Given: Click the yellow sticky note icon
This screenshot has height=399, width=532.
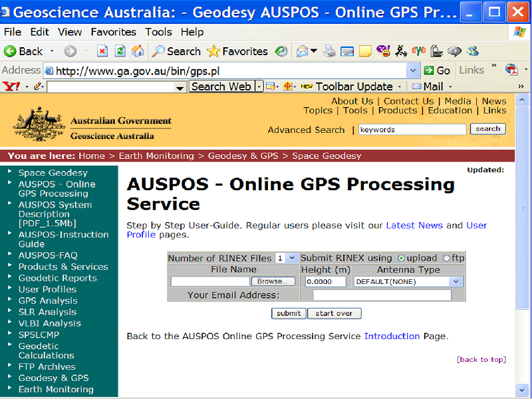Looking at the screenshot, I should click(x=365, y=51).
